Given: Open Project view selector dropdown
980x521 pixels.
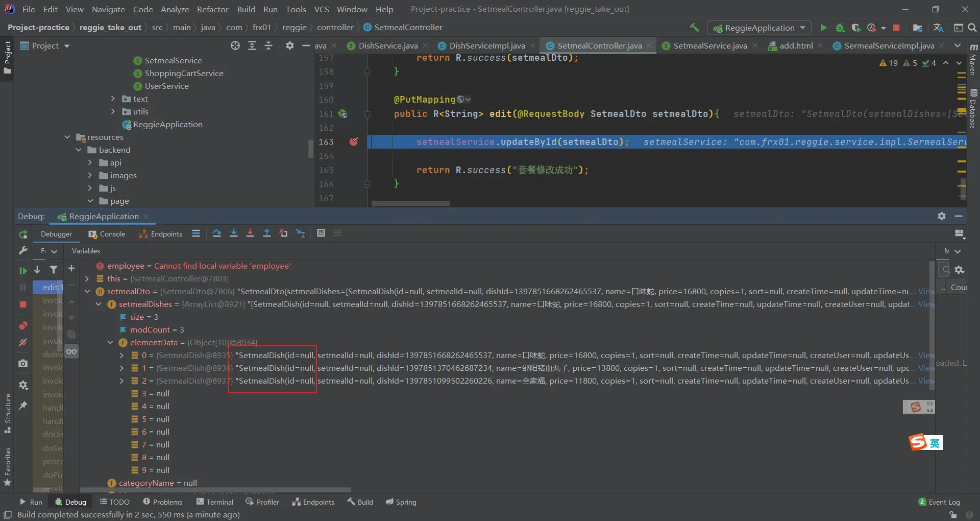Looking at the screenshot, I should (45, 45).
